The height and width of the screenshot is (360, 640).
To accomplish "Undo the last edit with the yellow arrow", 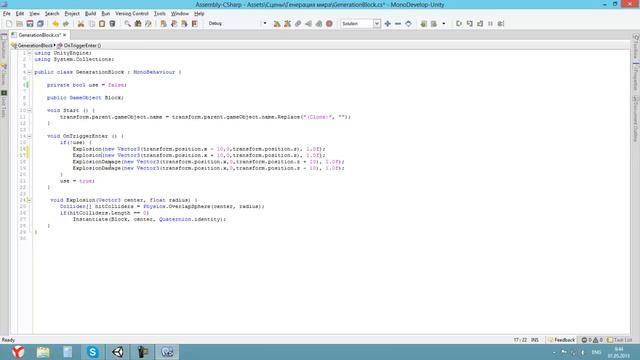I will coord(55,24).
